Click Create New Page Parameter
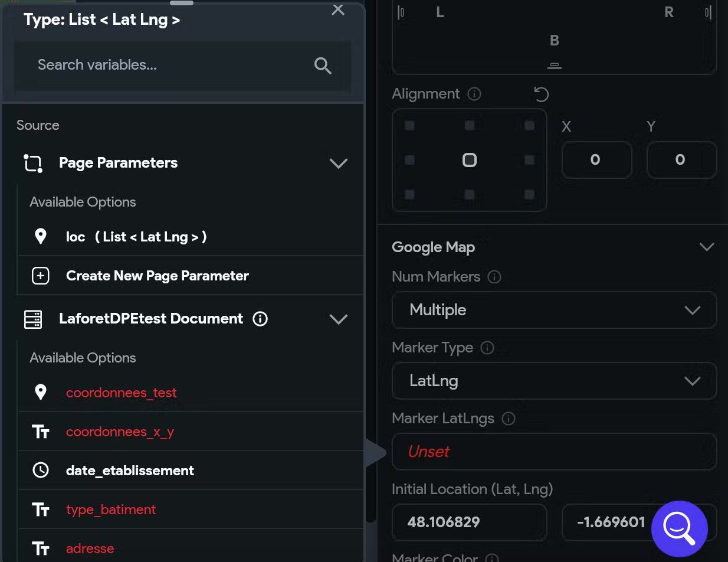Image resolution: width=728 pixels, height=562 pixels. click(x=157, y=276)
